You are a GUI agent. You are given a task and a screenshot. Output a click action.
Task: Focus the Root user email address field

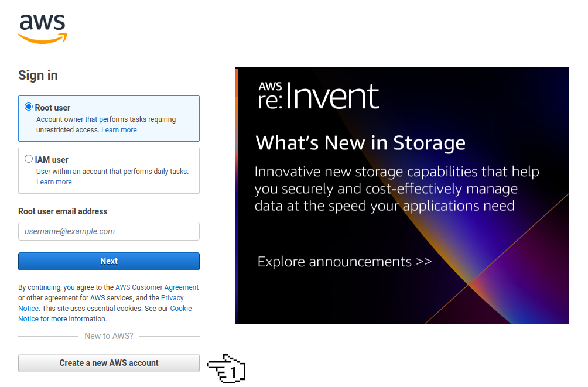[109, 231]
